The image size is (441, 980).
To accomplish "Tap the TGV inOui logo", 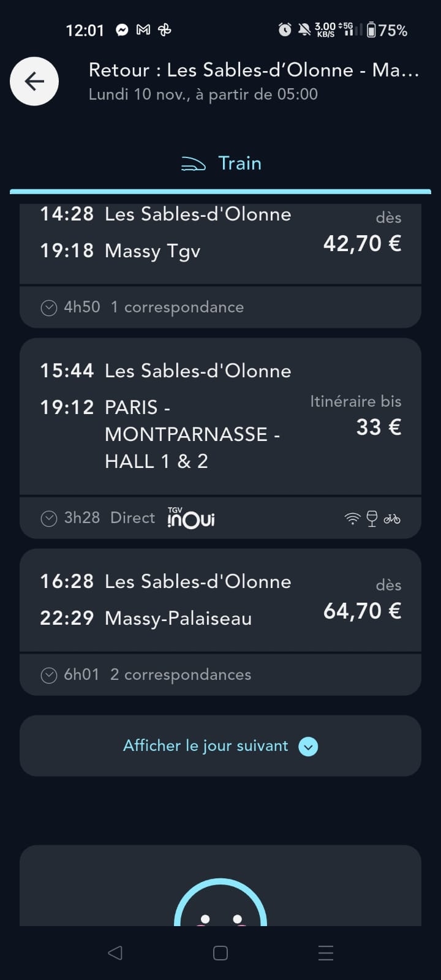I will click(x=190, y=518).
